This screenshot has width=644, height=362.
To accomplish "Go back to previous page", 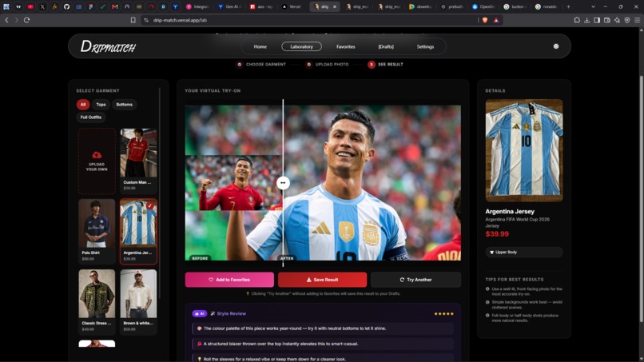I will coord(6,20).
